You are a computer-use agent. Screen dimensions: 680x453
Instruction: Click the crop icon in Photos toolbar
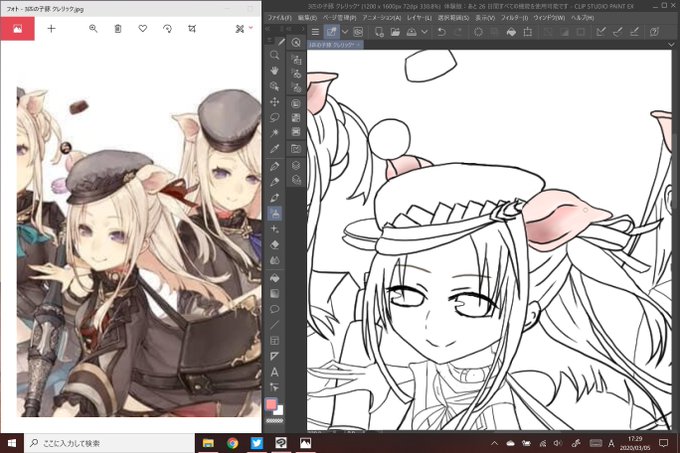pos(192,29)
